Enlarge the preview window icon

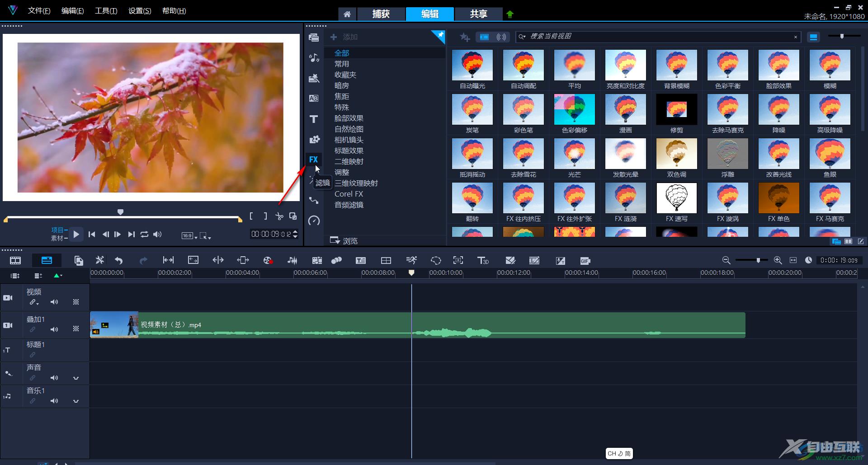coord(293,216)
